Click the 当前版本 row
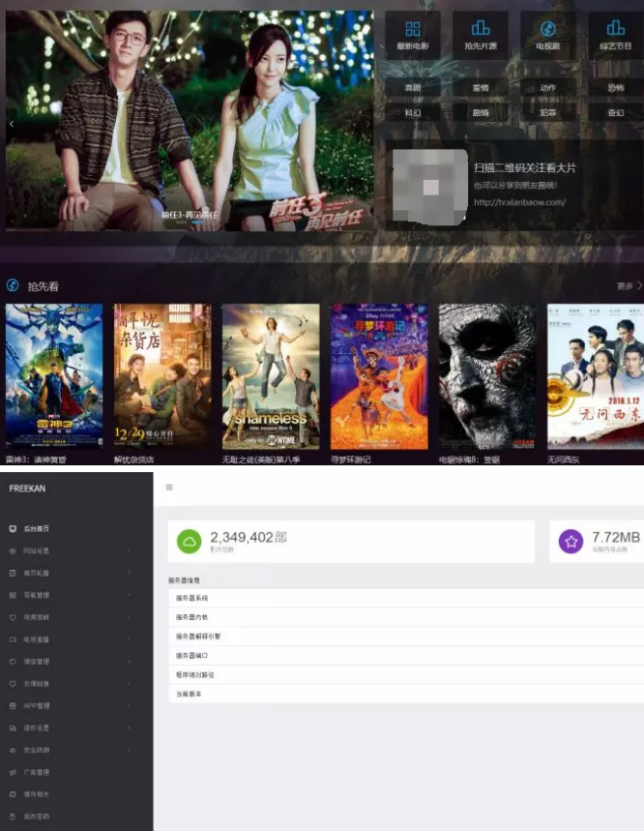Viewport: 644px width, 831px height. pos(406,694)
